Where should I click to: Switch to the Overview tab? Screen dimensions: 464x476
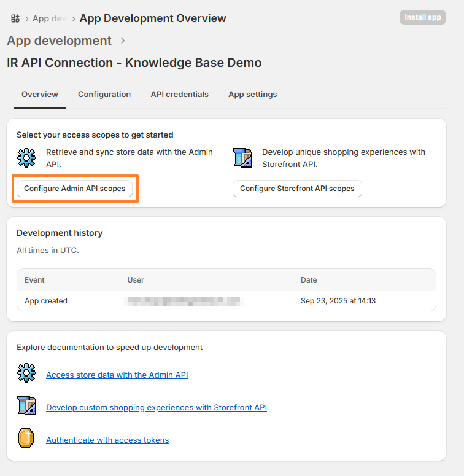click(x=40, y=95)
